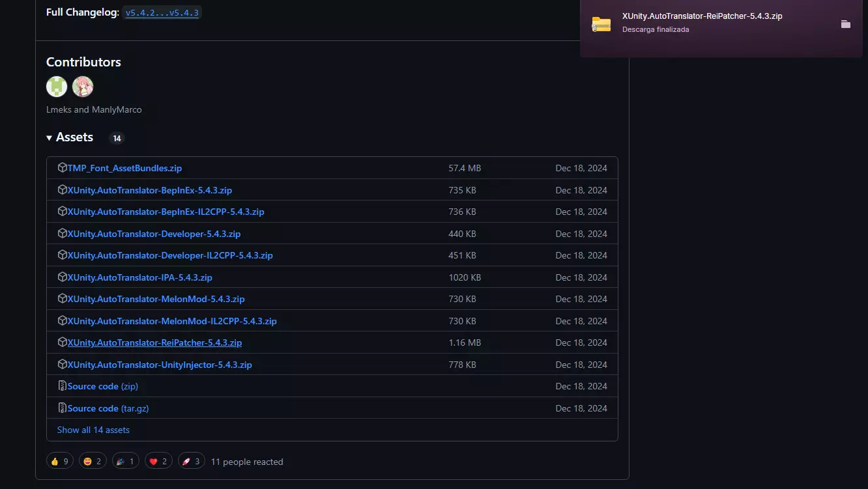Open the Lmeks contributor avatar
Screen dimensions: 868x489
(x=57, y=87)
